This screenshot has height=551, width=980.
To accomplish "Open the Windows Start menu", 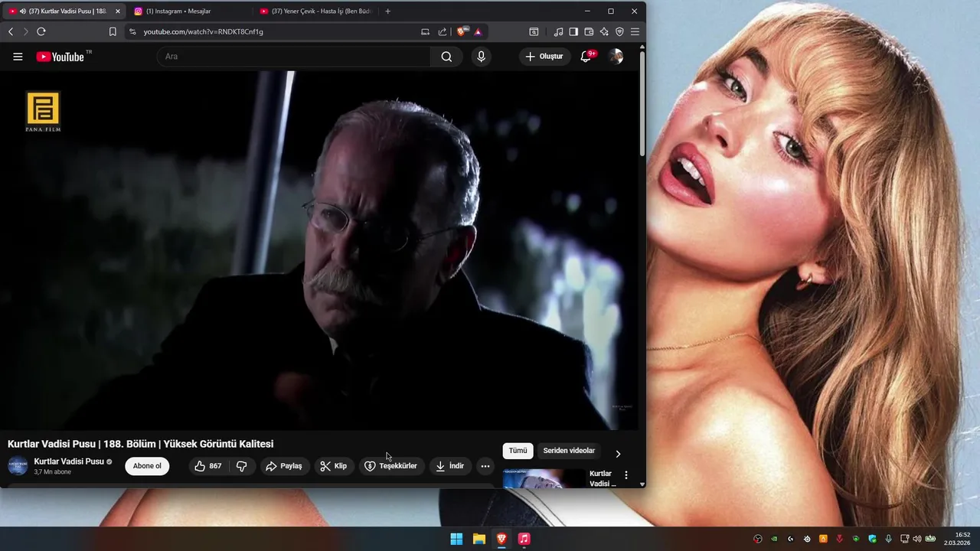I will pos(456,539).
